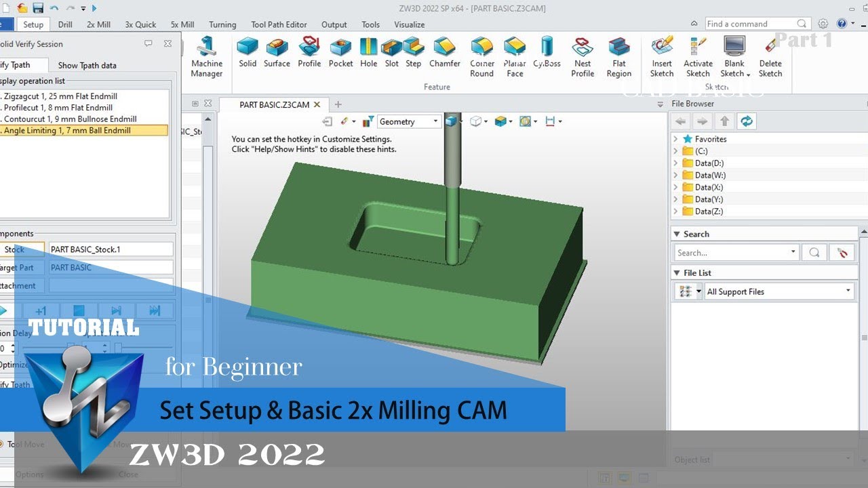Select Angle Limiting 1 operation row
This screenshot has width=868, height=488.
point(84,130)
